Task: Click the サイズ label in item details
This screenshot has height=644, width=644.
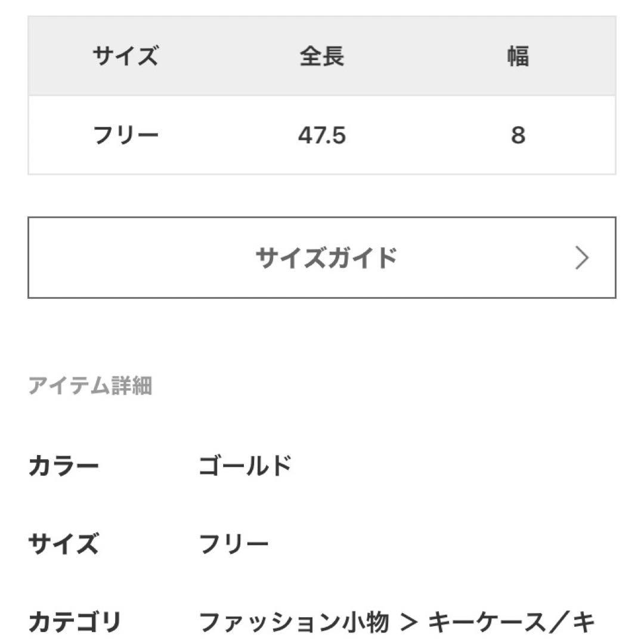Action: pos(64,544)
